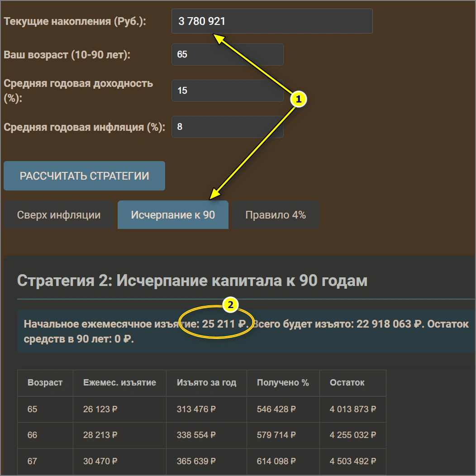Viewport: 476px width, 476px height.
Task: Click the 28 213 ₽ monthly withdrawal cell
Action: click(119, 435)
